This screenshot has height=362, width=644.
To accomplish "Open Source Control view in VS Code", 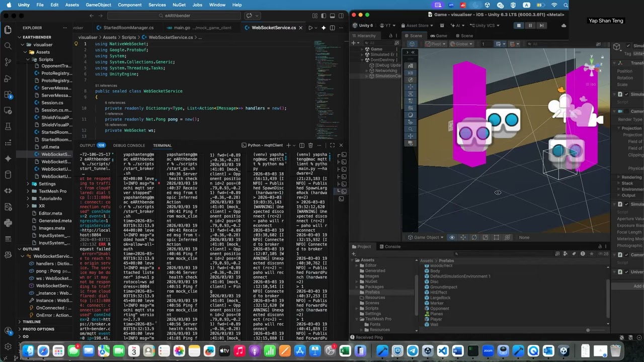I will 8,62.
